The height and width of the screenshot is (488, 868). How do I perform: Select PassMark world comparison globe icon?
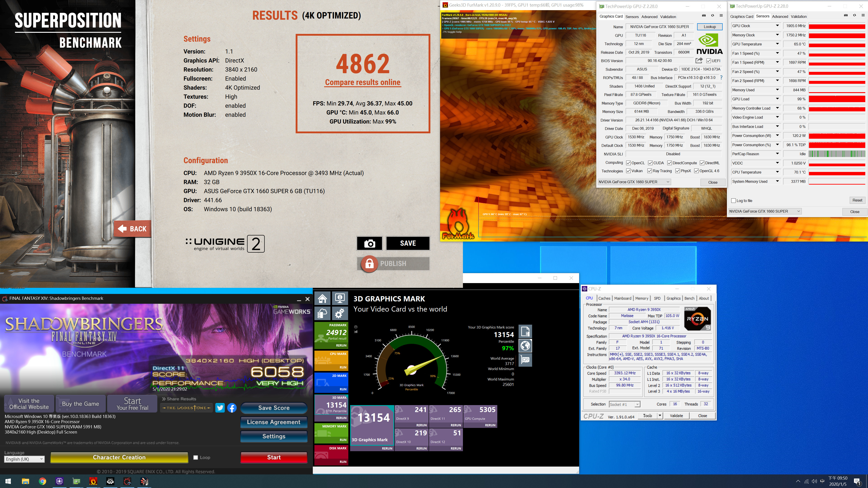525,345
